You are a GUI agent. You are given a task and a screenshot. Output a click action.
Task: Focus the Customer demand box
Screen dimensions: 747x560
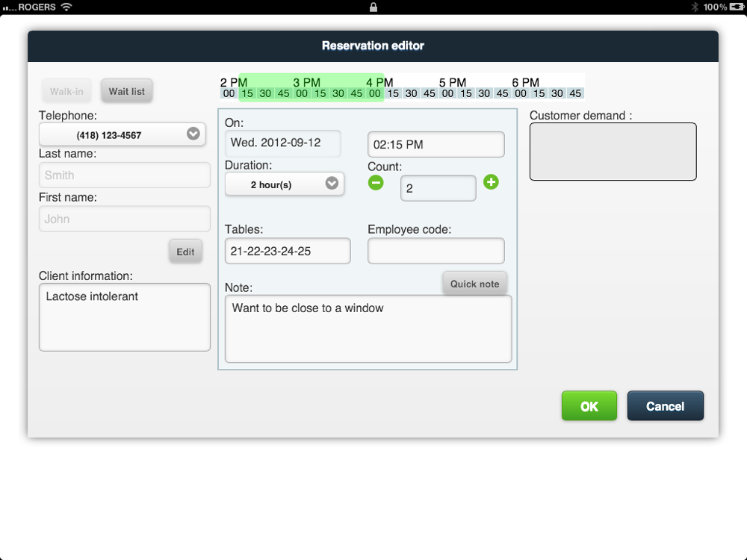pos(613,152)
